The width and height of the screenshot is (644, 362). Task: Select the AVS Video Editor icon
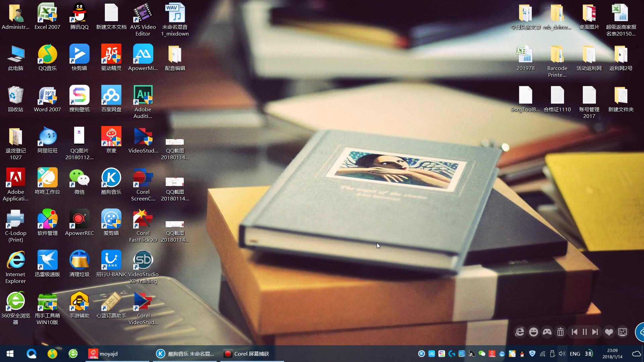coord(143,20)
